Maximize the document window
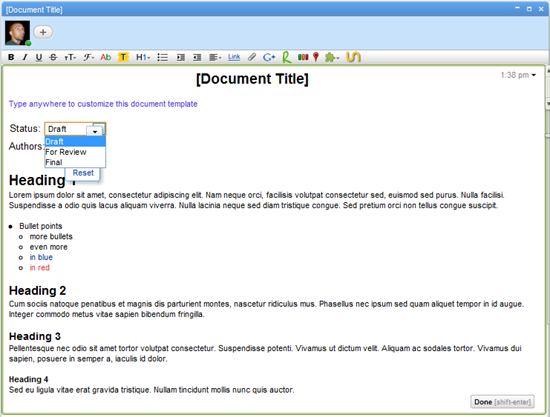 (x=529, y=9)
